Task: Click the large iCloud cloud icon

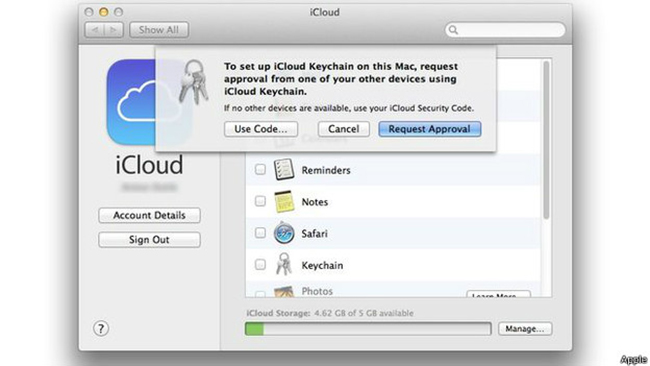Action: (149, 102)
